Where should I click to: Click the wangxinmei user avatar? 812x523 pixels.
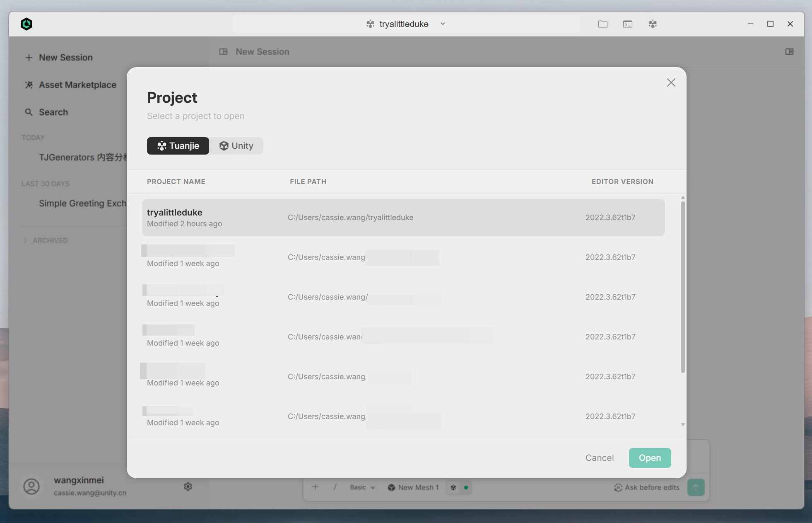coord(31,487)
